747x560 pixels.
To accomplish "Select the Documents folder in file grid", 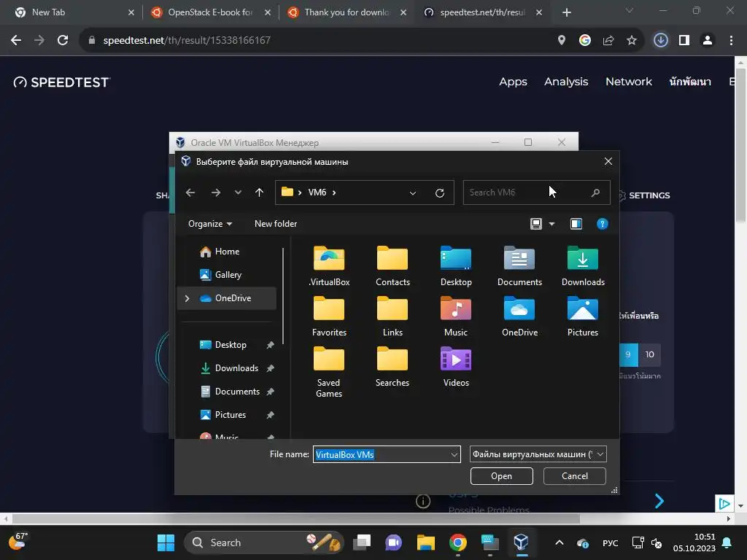I will [x=519, y=265].
